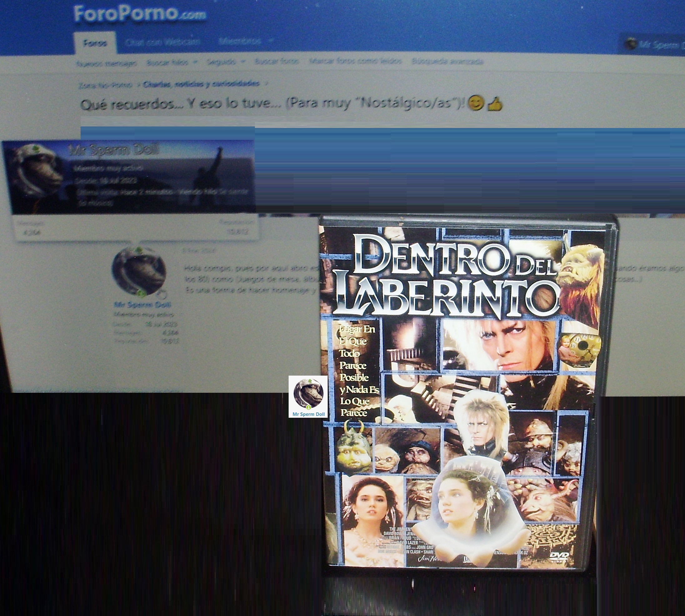
Task: Select the Foros tab
Action: (x=95, y=43)
